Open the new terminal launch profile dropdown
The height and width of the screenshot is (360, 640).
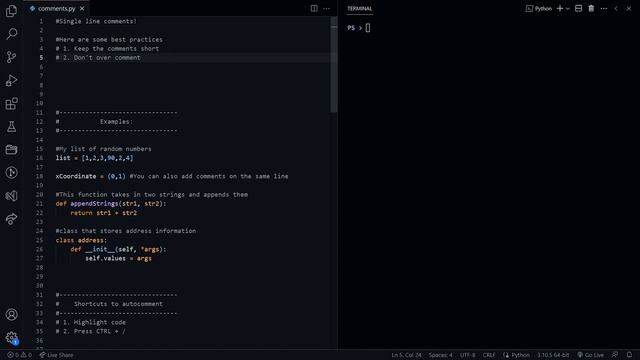568,9
